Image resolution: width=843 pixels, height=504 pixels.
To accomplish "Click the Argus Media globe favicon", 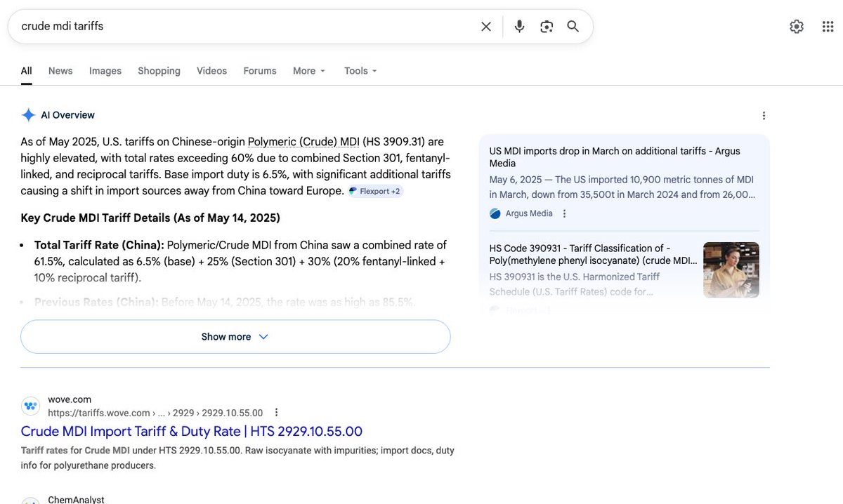I will 495,213.
